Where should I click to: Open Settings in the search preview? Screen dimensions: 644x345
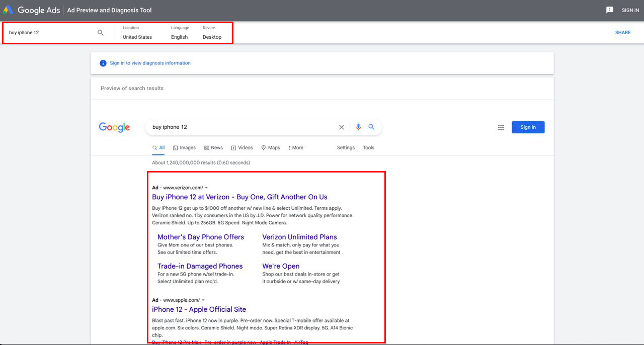coord(346,148)
